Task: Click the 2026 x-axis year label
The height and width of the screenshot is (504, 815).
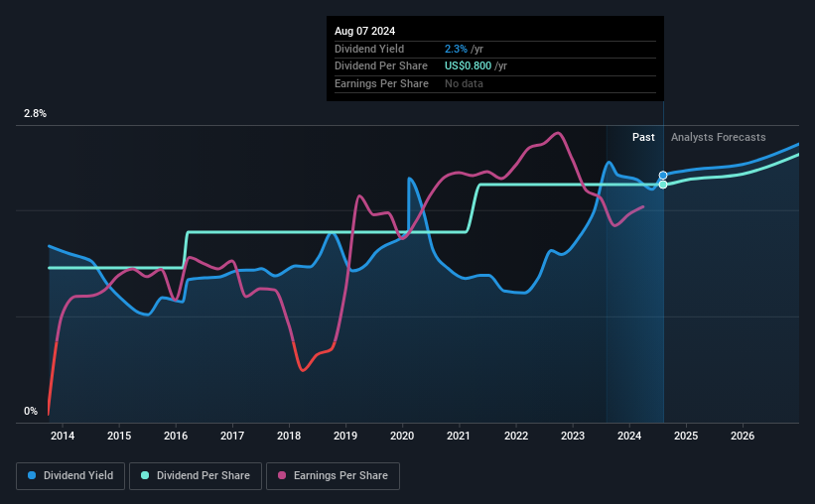Action: click(743, 436)
